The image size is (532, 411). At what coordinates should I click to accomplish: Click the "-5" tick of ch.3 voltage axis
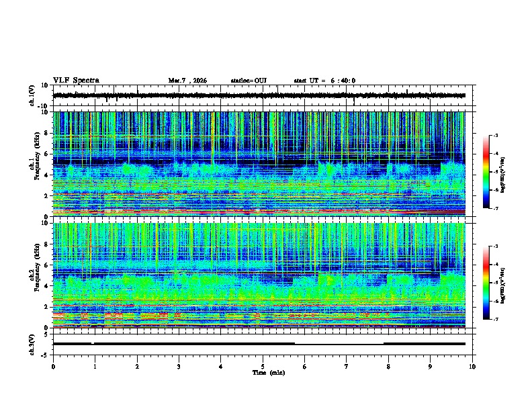tap(45, 355)
